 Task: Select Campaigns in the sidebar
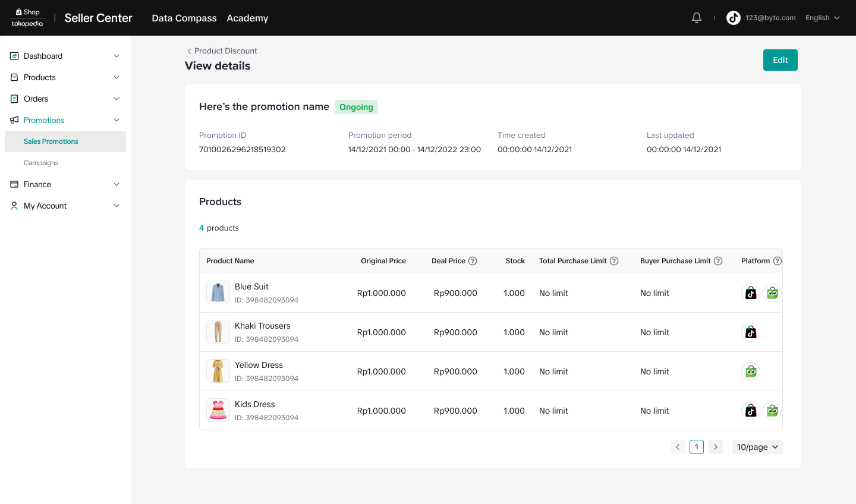[41, 163]
